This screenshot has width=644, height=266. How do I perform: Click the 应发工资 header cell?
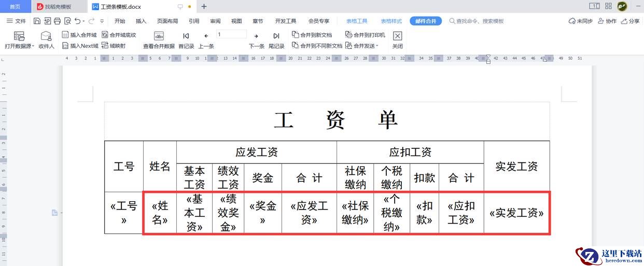257,152
